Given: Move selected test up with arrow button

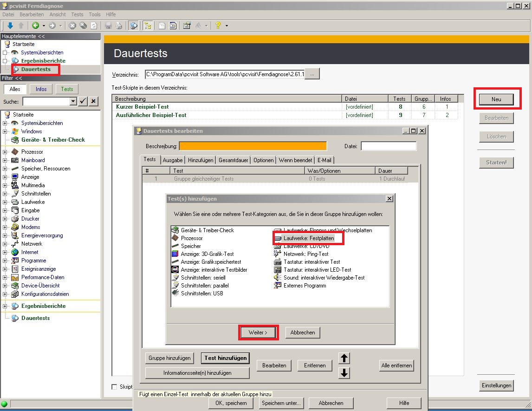Looking at the screenshot, I should (344, 358).
